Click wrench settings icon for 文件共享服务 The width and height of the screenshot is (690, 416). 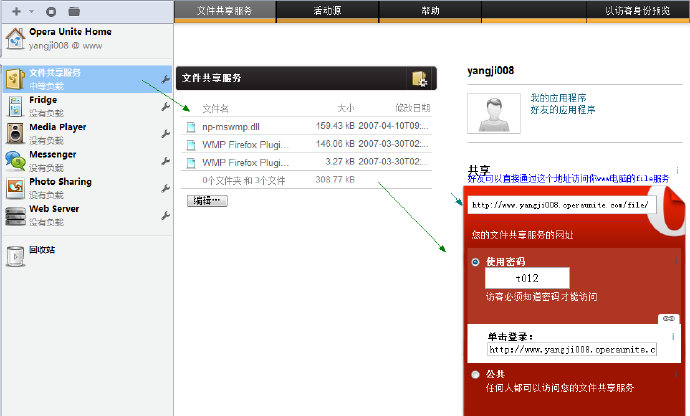click(165, 79)
